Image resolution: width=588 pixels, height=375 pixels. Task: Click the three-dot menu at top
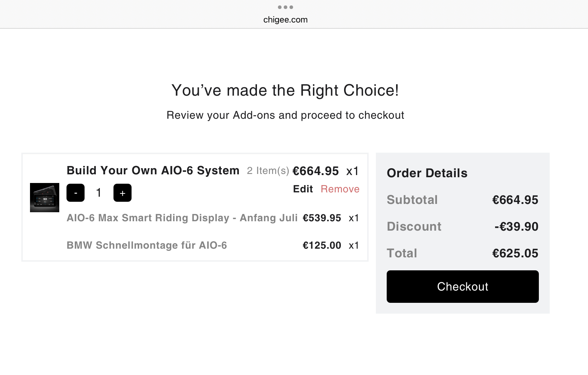[x=286, y=7]
